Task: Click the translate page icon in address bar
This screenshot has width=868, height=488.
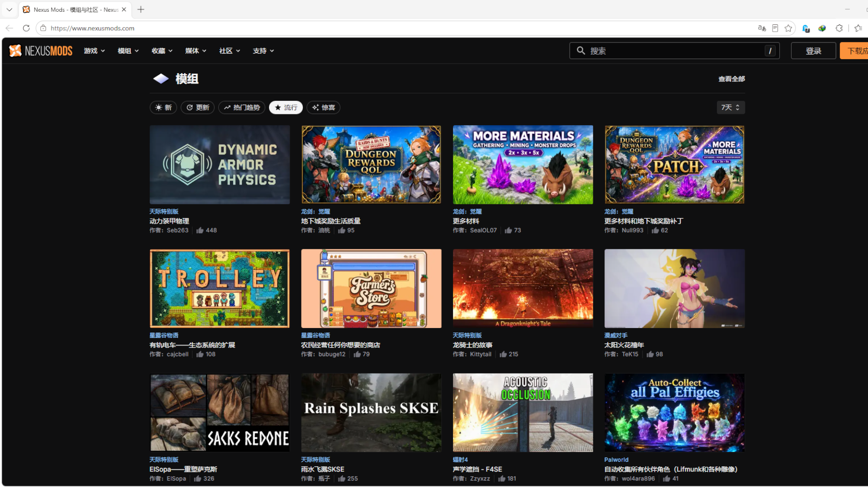Action: (x=762, y=28)
